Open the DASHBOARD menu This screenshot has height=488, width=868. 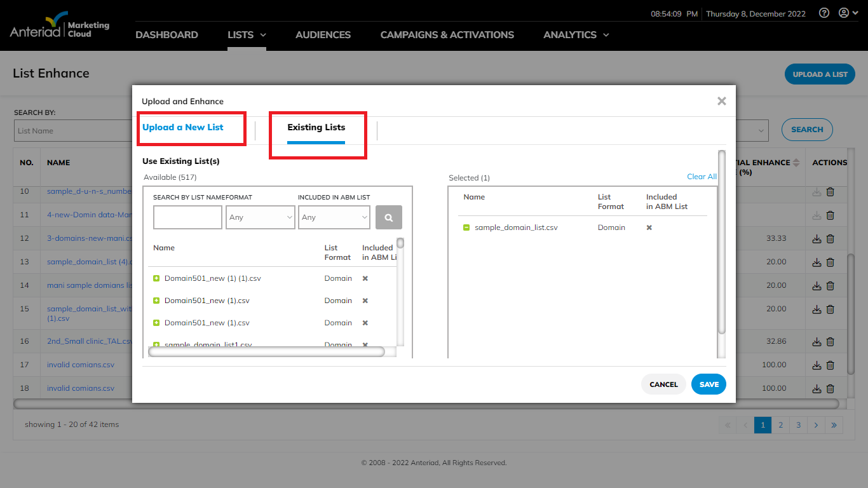[x=166, y=35]
